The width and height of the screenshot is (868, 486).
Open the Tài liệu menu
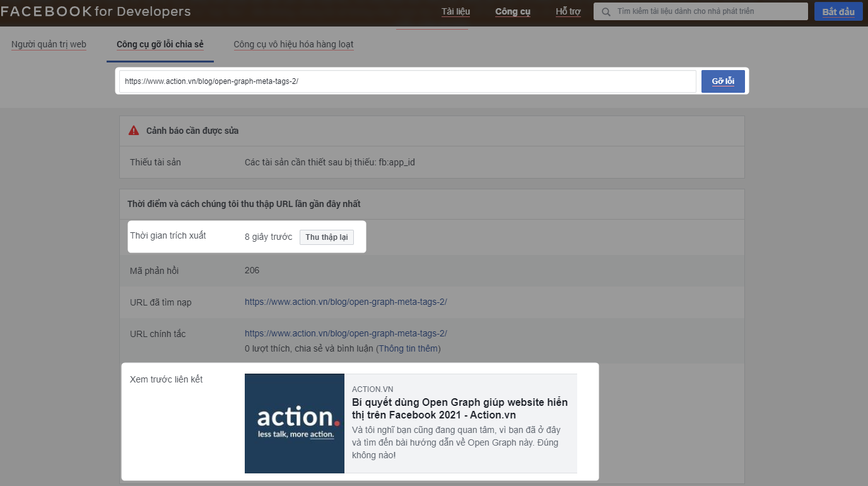(455, 11)
